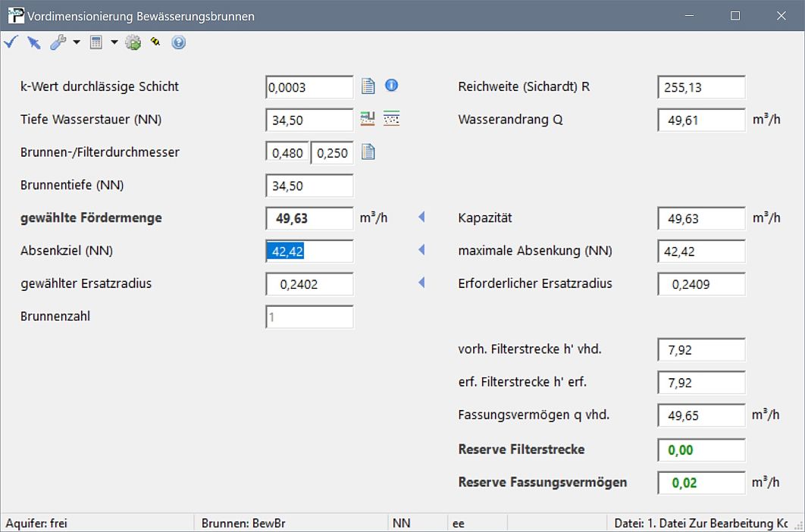This screenshot has height=532, width=805.
Task: Click the small yellow satellite toolbar icon
Action: pyautogui.click(x=155, y=42)
